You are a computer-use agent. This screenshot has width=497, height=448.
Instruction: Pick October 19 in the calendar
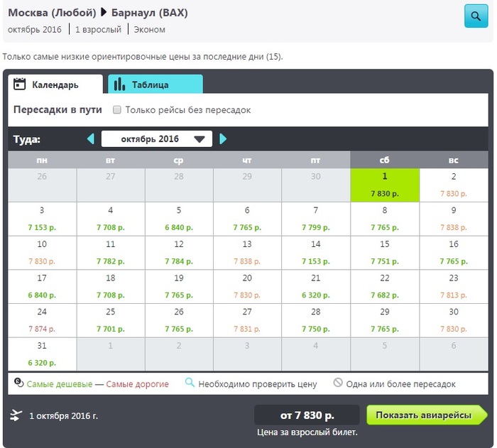point(179,287)
